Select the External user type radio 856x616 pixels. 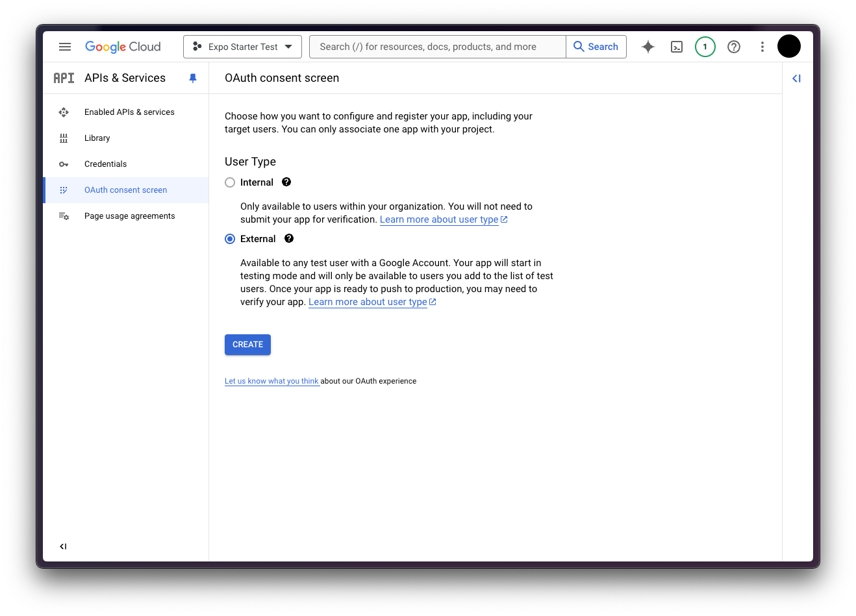point(230,239)
